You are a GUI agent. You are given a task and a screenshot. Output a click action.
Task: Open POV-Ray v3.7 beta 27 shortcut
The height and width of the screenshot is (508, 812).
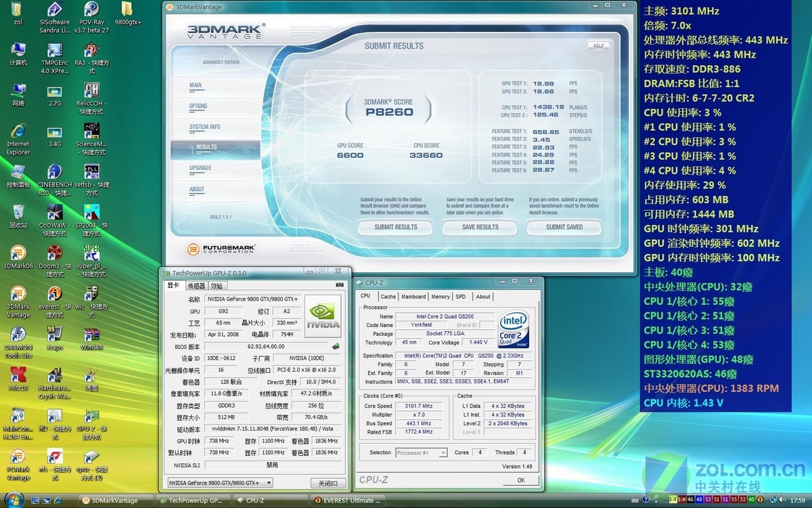pos(91,17)
